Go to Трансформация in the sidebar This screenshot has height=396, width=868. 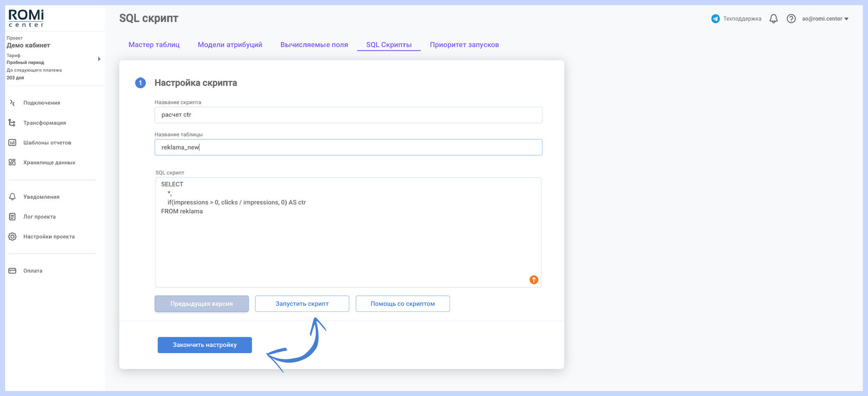pos(44,123)
